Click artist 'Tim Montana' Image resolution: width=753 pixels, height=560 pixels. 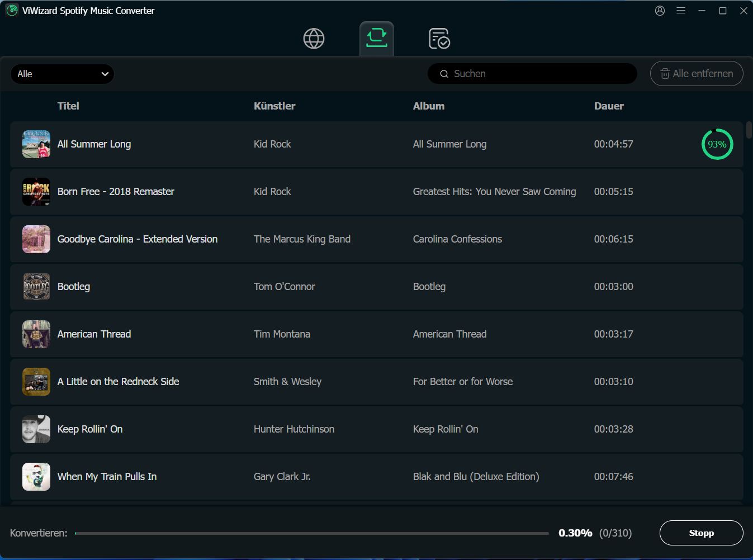282,334
